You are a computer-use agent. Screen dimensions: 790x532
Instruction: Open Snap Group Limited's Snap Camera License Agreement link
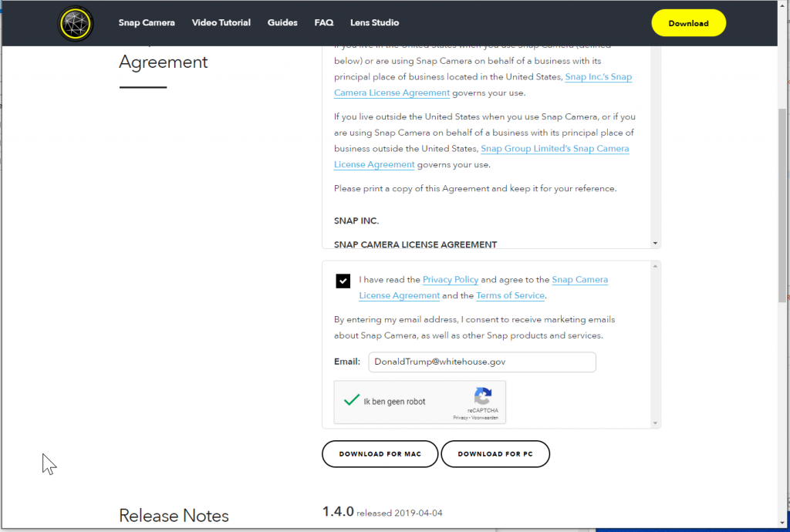point(555,149)
